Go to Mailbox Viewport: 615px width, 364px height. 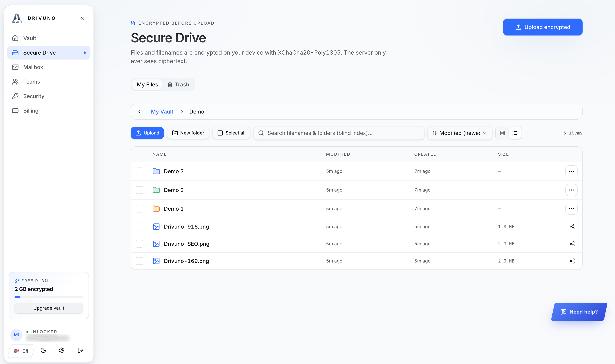49,67
